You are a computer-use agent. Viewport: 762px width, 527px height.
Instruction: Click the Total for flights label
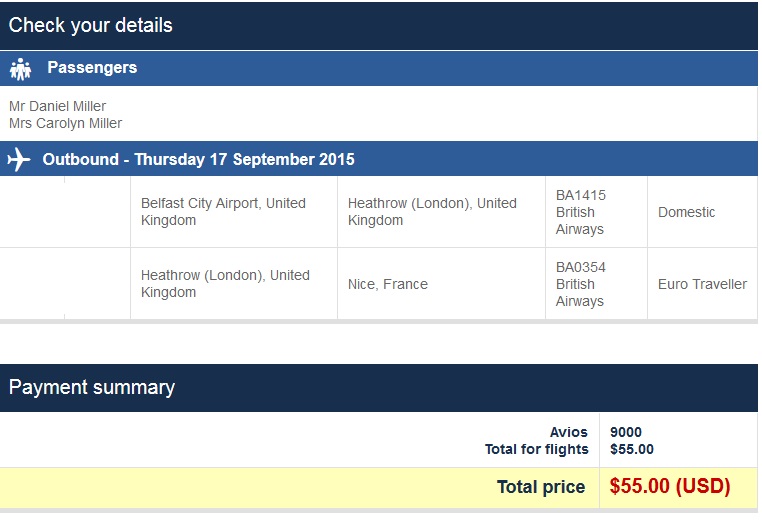pos(537,450)
